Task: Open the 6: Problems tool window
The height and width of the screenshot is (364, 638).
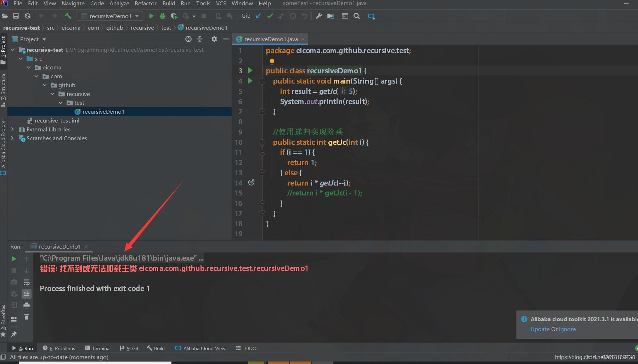Action: pyautogui.click(x=59, y=348)
